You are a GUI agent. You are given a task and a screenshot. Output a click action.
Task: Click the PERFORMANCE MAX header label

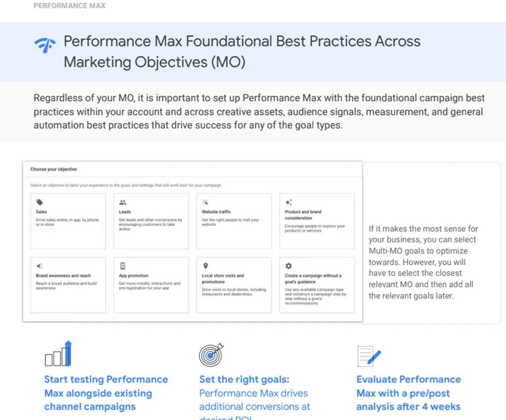[x=70, y=6]
